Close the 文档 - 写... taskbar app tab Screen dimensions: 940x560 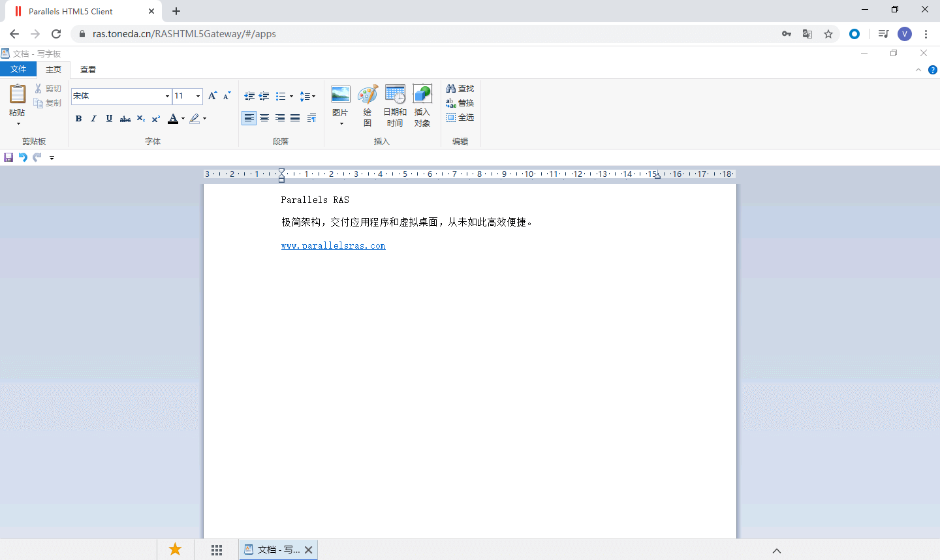309,550
